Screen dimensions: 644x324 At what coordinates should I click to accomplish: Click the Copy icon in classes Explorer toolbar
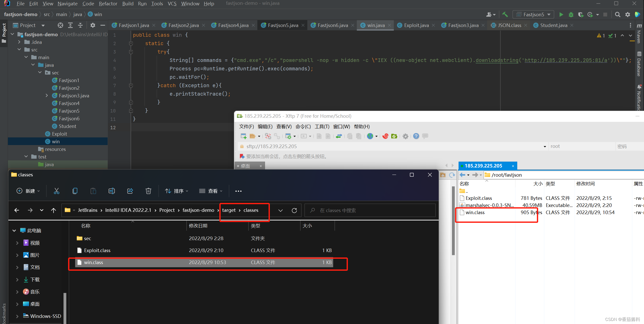[x=75, y=191]
